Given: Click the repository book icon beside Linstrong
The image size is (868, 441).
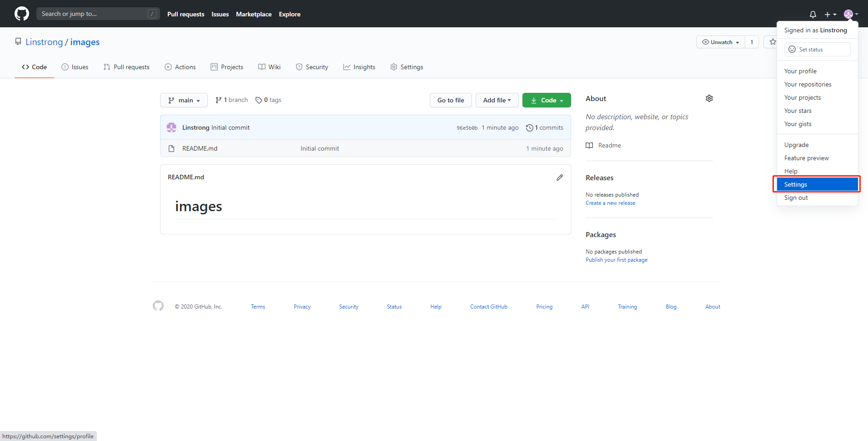Looking at the screenshot, I should coord(18,41).
